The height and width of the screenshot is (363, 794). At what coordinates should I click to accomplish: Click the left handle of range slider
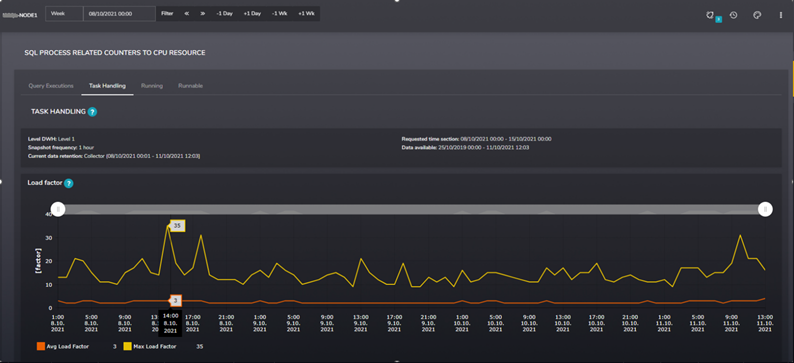(58, 209)
